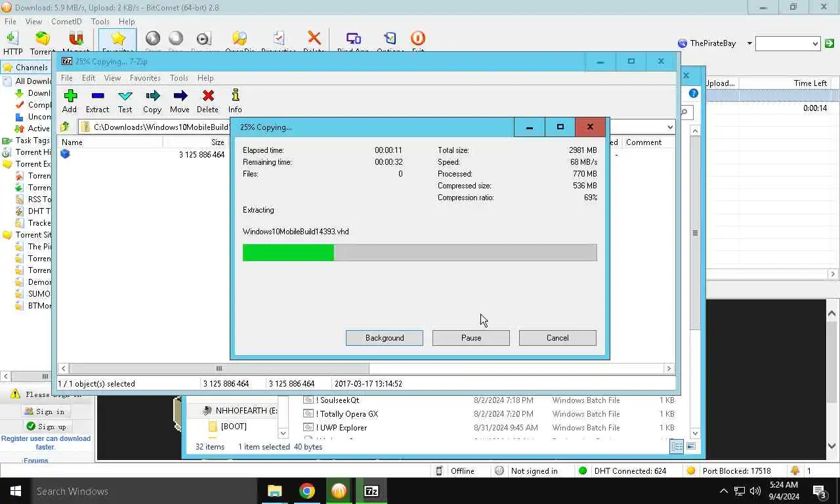Click the Test icon in 7-Zip
840x504 pixels.
click(x=125, y=96)
